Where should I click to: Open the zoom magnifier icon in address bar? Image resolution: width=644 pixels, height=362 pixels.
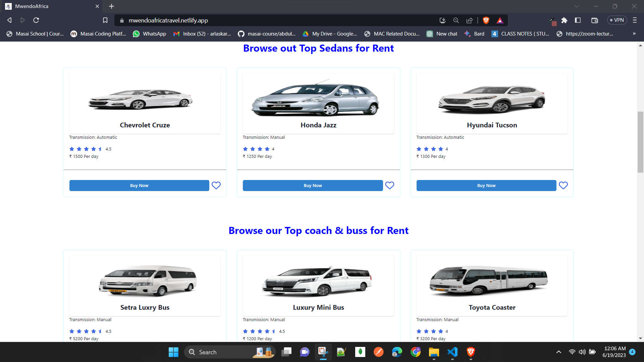point(456,20)
